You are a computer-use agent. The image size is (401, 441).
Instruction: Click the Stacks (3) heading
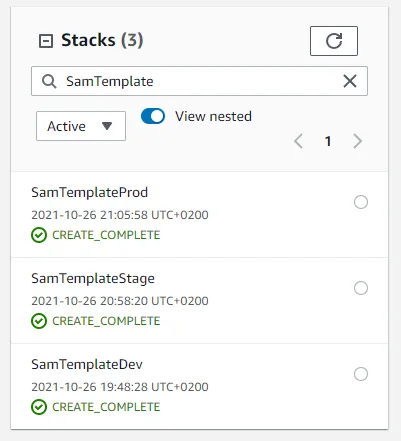[x=102, y=40]
